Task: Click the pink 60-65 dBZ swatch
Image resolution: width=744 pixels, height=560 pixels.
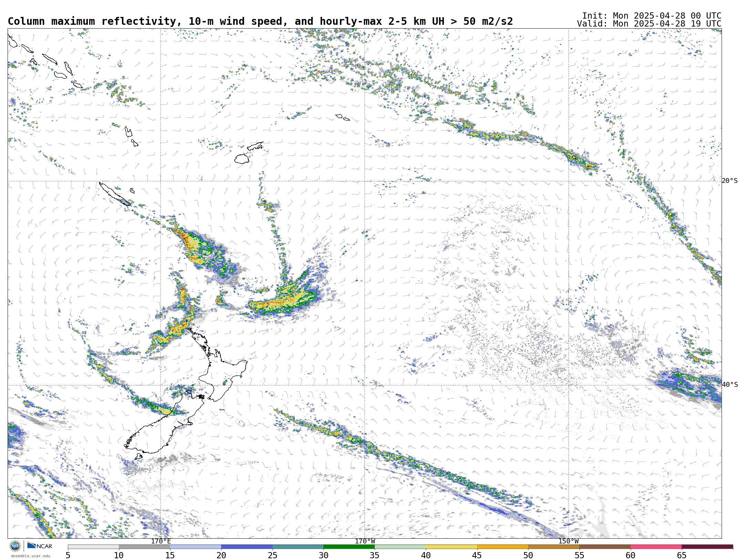Action: [x=656, y=547]
